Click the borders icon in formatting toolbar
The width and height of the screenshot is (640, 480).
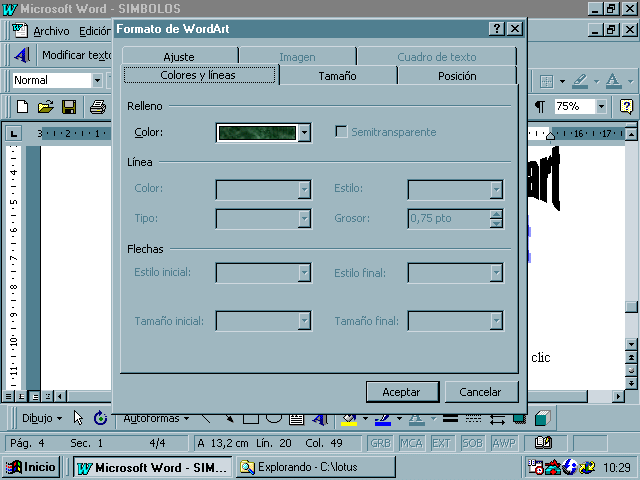(546, 81)
